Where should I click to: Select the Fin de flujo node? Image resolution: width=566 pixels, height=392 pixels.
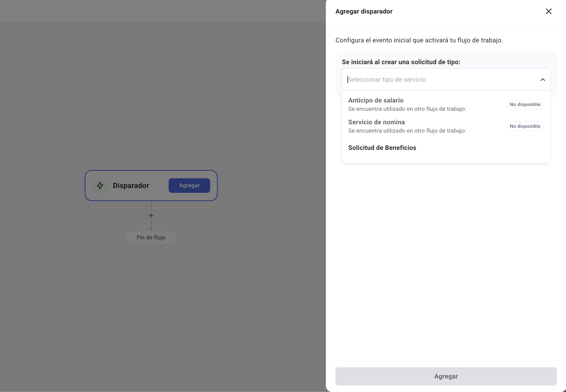pos(151,237)
